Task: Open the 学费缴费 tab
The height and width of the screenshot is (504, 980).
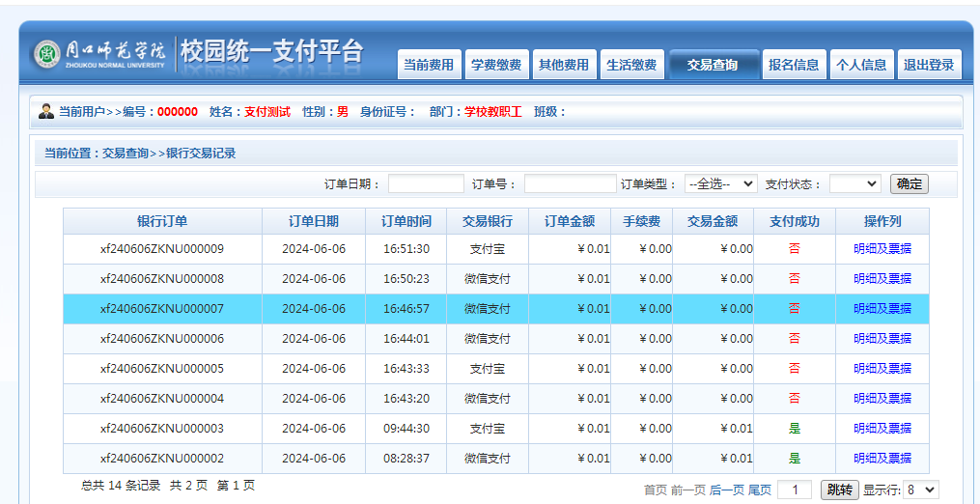Action: (497, 65)
